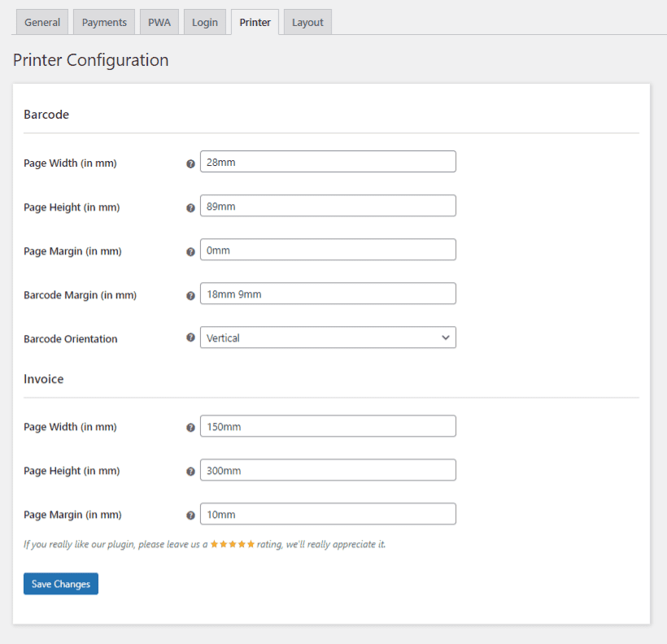This screenshot has height=644, width=667.
Task: Open the Barcode Orientation dropdown
Action: coord(328,337)
